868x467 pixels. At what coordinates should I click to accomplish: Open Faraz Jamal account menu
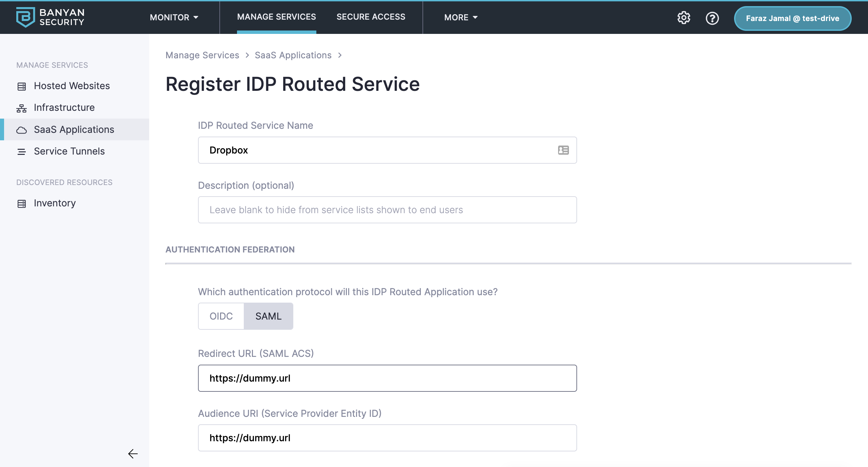tap(792, 18)
